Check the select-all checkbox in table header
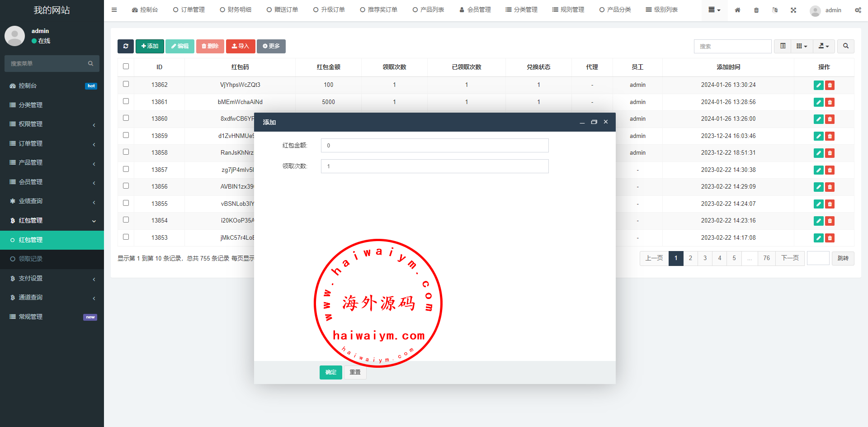 click(126, 66)
